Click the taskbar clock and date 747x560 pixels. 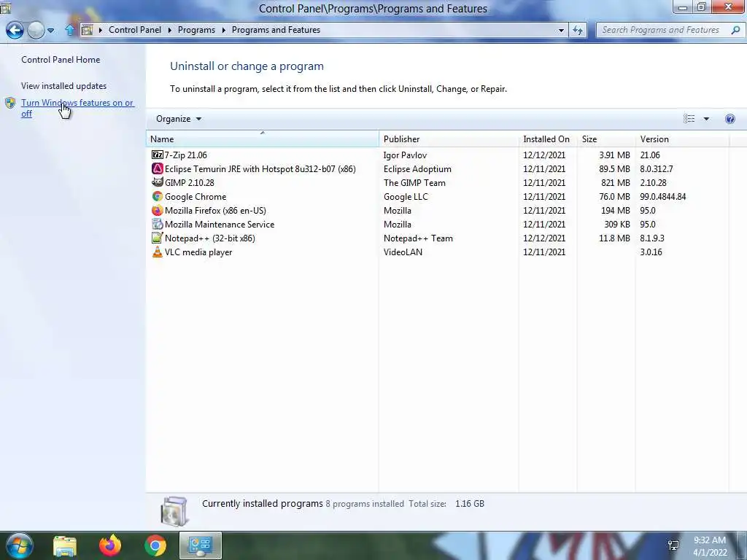point(710,545)
